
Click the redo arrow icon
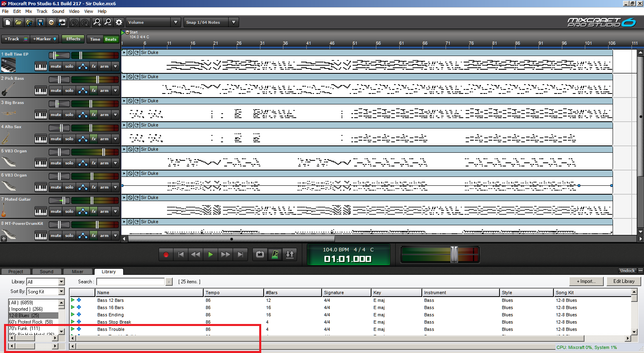tap(85, 22)
